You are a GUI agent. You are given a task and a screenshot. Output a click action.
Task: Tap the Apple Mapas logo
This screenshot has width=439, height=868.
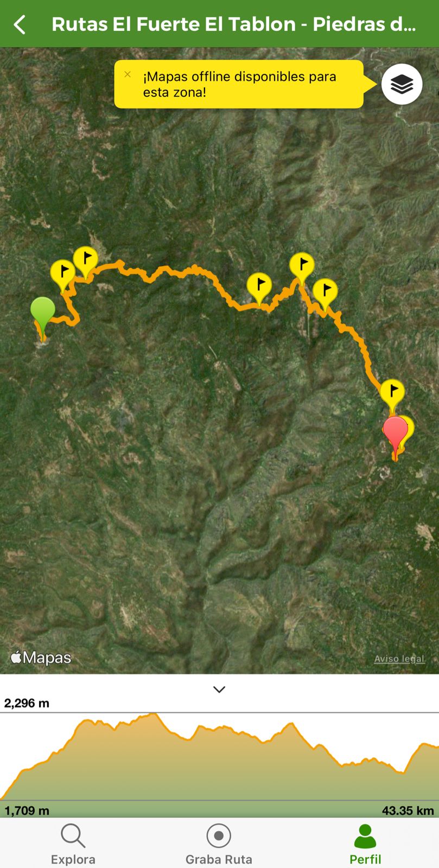[x=41, y=658]
